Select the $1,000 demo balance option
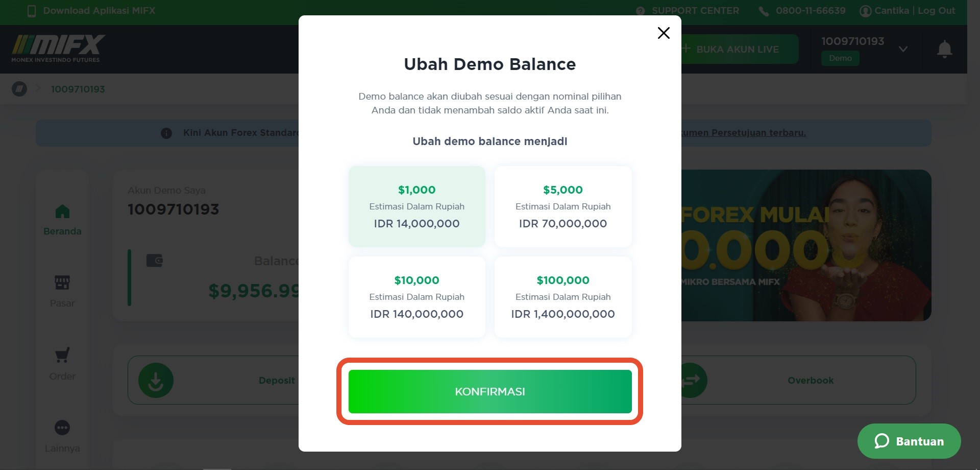This screenshot has width=980, height=470. tap(417, 206)
